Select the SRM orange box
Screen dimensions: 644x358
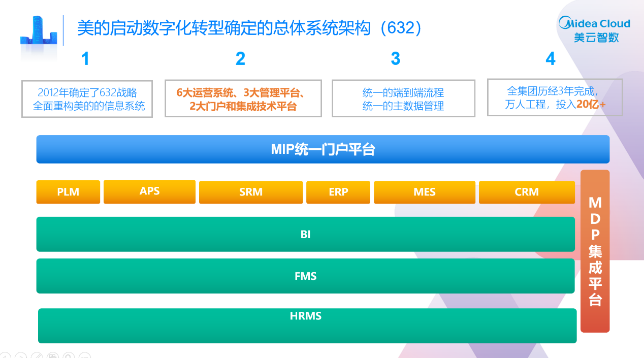tap(251, 192)
